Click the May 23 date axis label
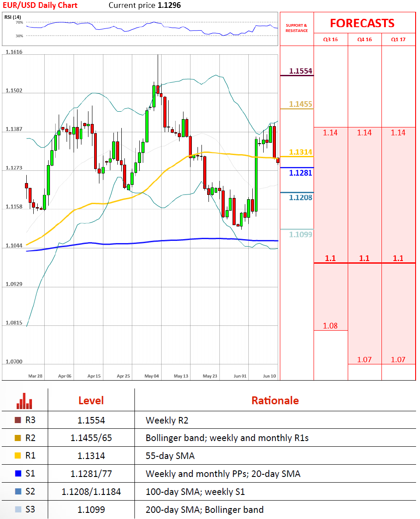The height and width of the screenshot is (519, 420). click(210, 376)
